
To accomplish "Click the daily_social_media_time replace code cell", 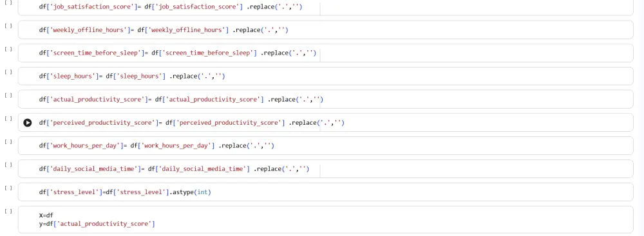I will [x=325, y=168].
